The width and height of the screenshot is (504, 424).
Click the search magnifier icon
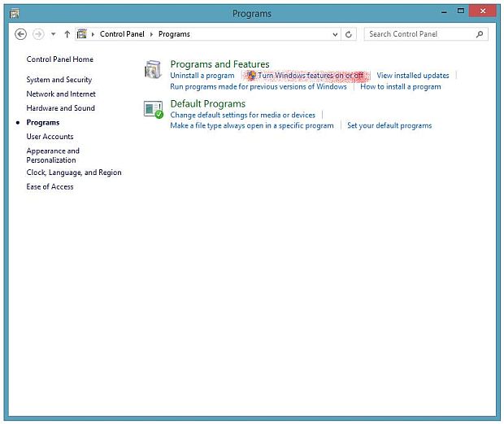click(480, 34)
